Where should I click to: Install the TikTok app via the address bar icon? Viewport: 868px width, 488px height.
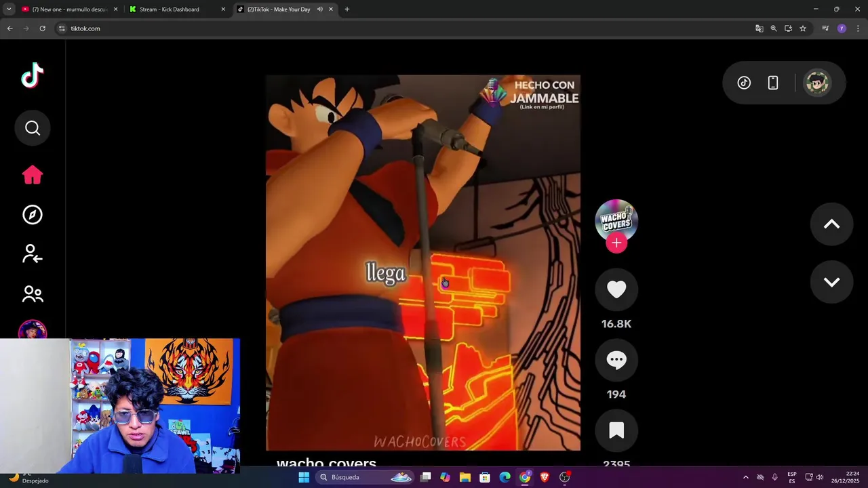788,28
